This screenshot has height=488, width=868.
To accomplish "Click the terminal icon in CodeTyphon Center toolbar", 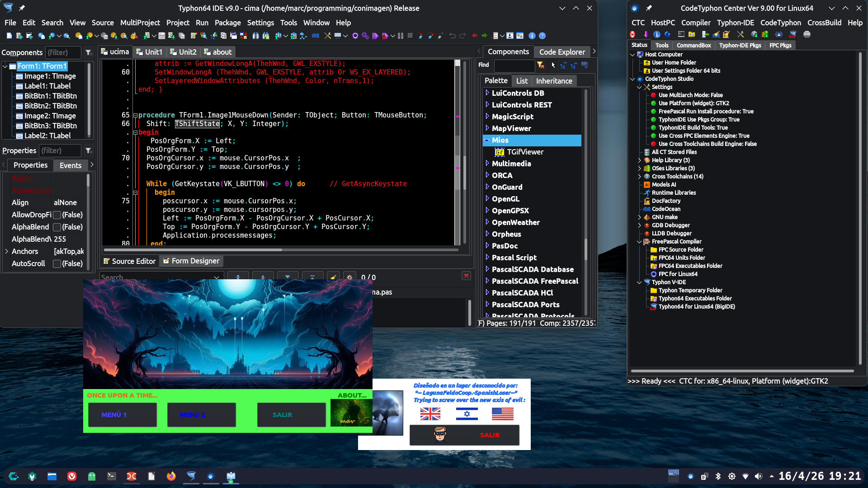I will (x=681, y=34).
